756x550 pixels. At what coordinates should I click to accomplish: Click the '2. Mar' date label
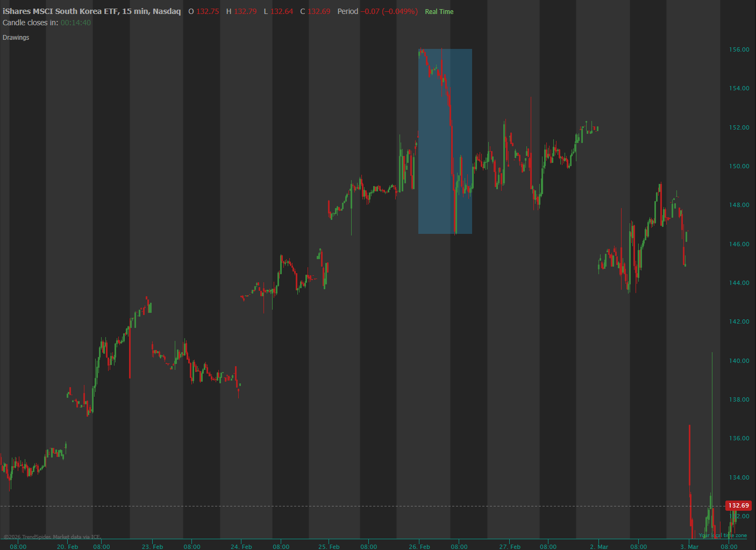(x=599, y=547)
